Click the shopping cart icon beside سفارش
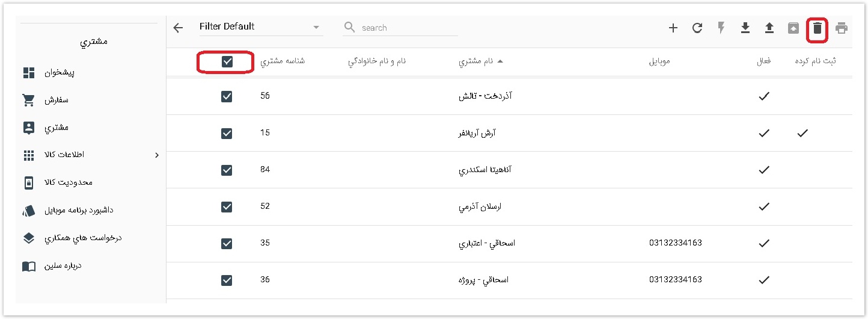 pos(29,101)
